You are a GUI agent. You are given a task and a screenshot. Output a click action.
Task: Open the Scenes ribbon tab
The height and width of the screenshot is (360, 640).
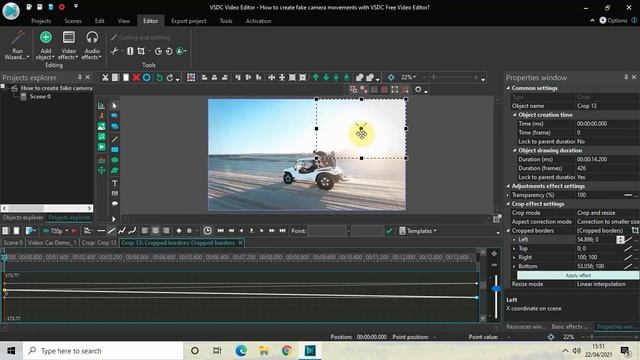point(73,21)
